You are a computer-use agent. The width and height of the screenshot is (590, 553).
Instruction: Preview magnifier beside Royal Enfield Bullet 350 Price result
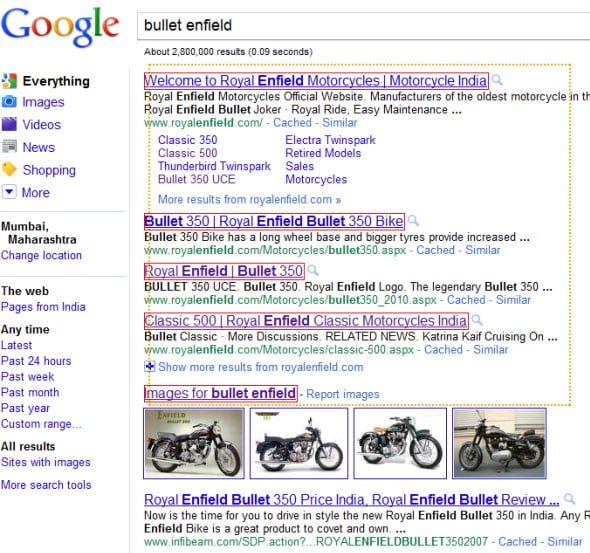[569, 499]
